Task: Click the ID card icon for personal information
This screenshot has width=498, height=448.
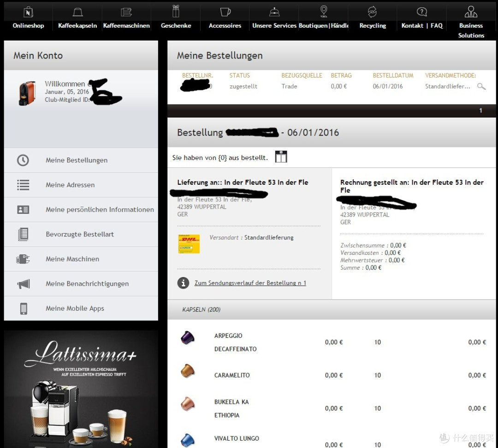Action: tap(23, 210)
